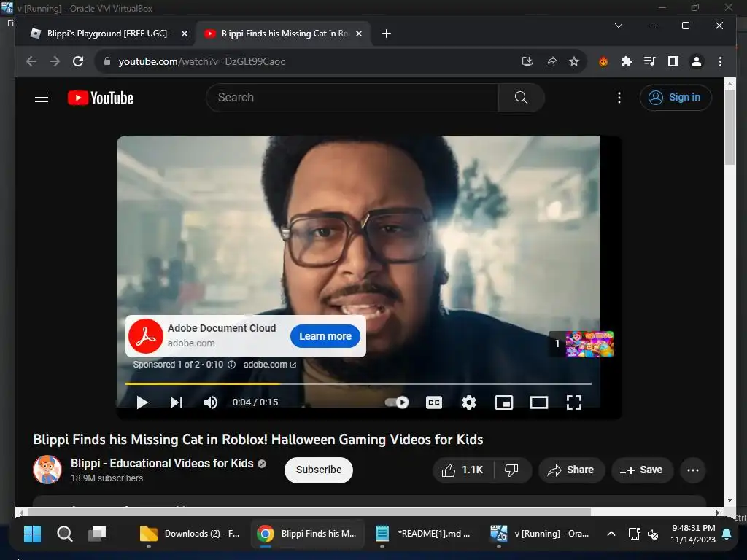Image resolution: width=747 pixels, height=560 pixels.
Task: Open a new browser tab
Action: coord(387,34)
